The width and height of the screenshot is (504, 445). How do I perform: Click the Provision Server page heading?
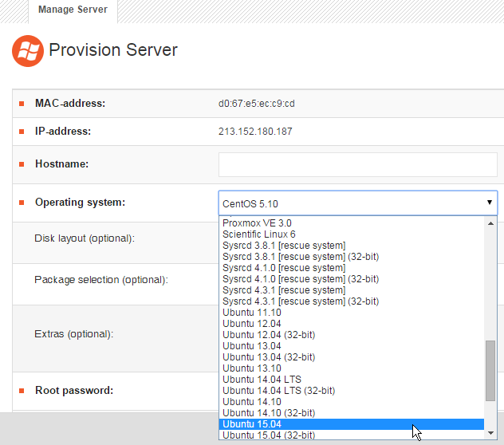(113, 50)
